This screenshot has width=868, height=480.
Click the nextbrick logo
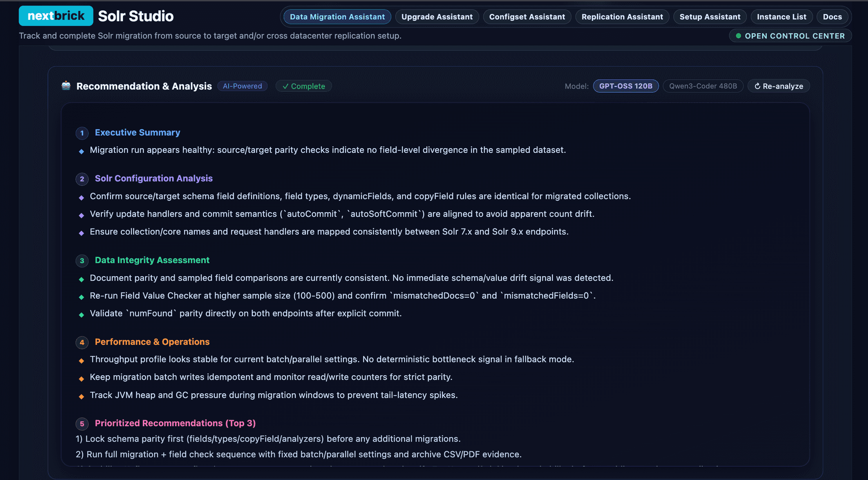tap(56, 16)
